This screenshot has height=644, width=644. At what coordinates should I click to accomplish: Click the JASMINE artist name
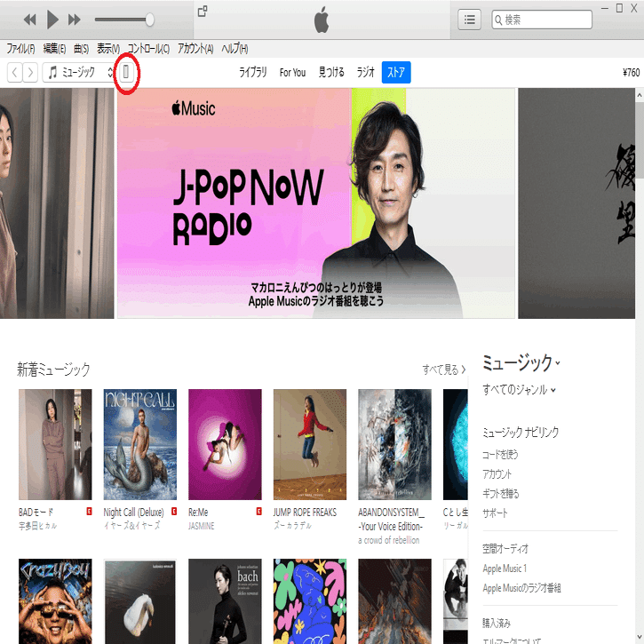click(202, 526)
